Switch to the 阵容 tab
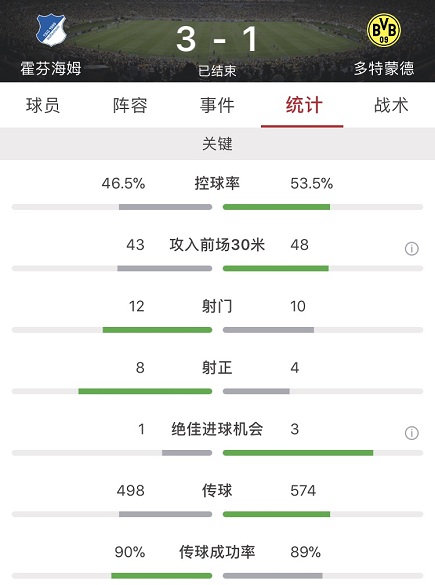 pos(130,105)
